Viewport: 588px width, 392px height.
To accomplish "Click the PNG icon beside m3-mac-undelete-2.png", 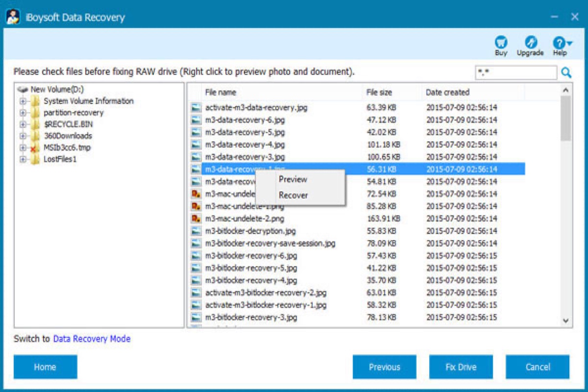I will point(196,219).
